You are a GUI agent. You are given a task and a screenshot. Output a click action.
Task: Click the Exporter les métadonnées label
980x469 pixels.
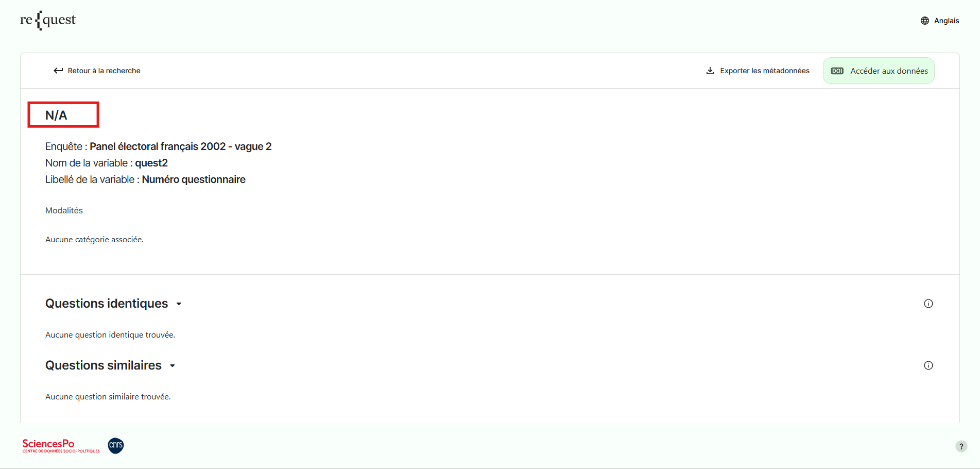pos(764,71)
